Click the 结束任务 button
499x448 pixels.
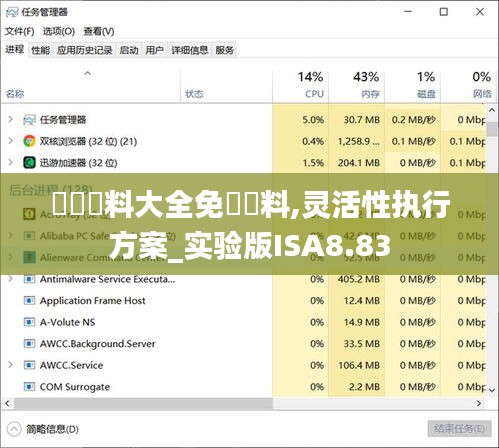pos(459,429)
